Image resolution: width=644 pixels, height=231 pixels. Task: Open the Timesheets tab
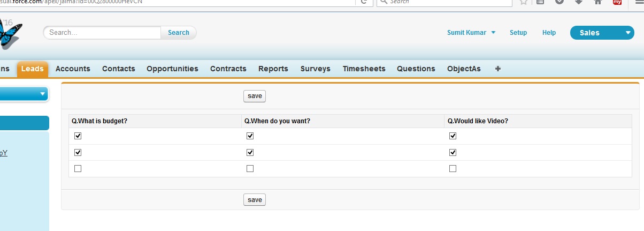364,69
